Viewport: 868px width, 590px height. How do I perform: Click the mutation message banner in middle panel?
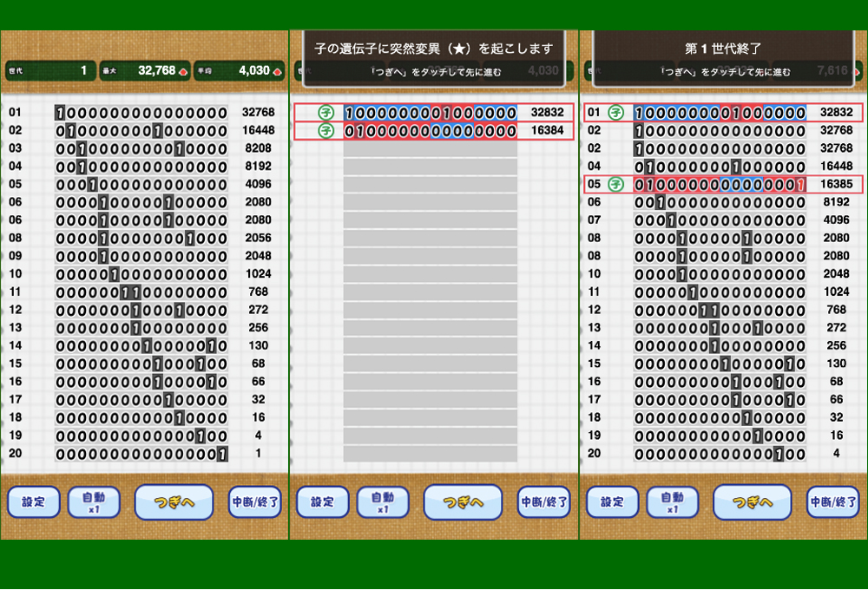tap(434, 59)
